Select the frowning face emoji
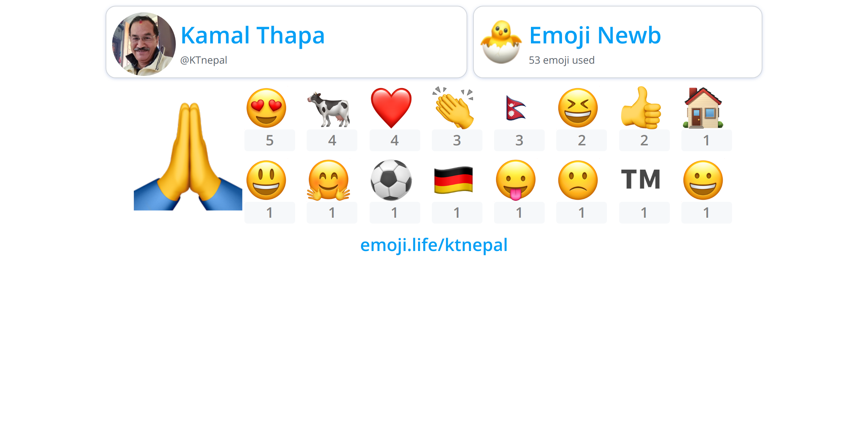Image resolution: width=868 pixels, height=434 pixels. click(x=578, y=180)
